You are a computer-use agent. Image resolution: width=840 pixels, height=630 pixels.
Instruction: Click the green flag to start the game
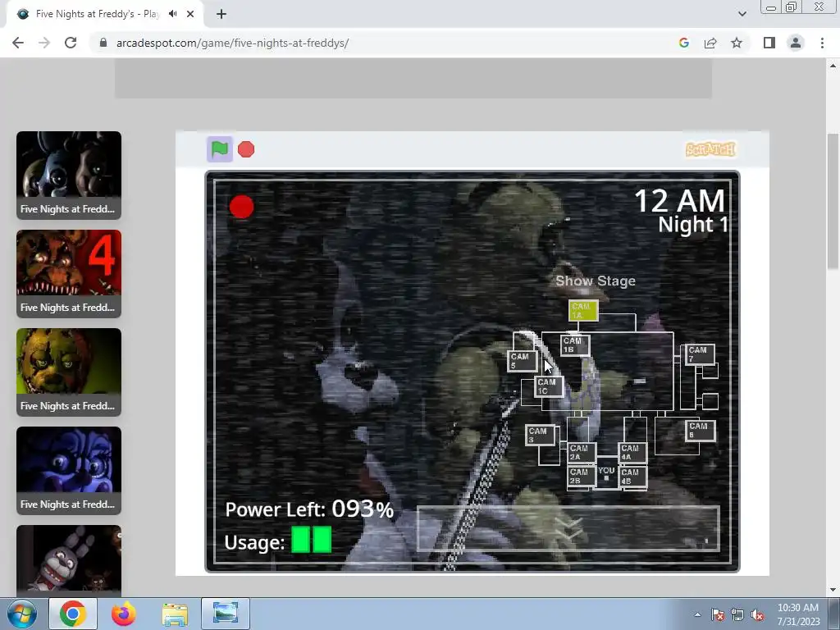tap(220, 149)
